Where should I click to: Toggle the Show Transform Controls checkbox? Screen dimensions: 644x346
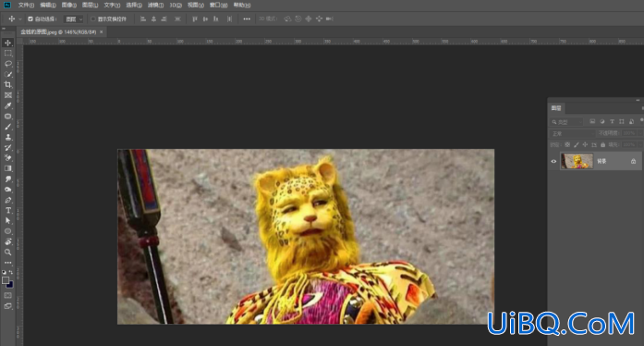(92, 19)
